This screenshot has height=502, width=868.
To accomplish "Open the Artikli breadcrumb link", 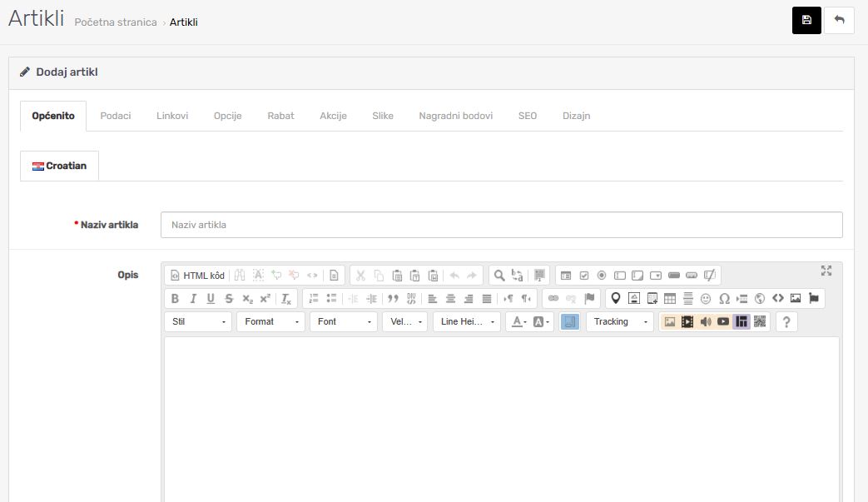I will point(184,22).
